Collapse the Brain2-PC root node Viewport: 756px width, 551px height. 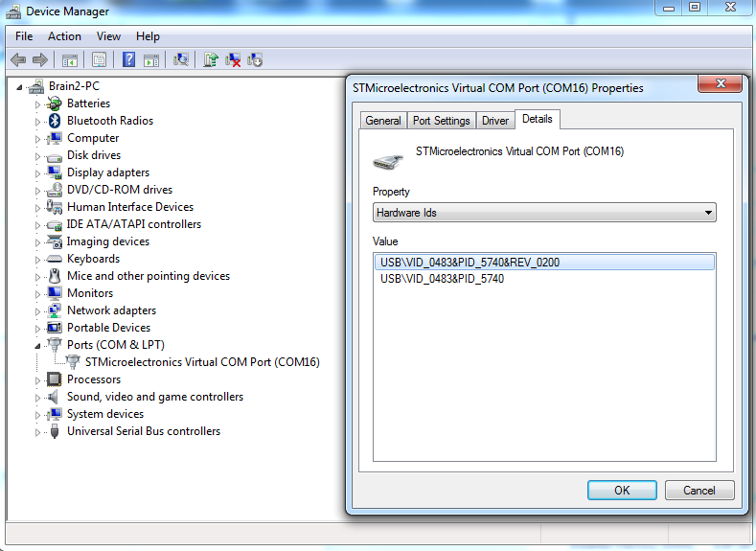coord(19,87)
